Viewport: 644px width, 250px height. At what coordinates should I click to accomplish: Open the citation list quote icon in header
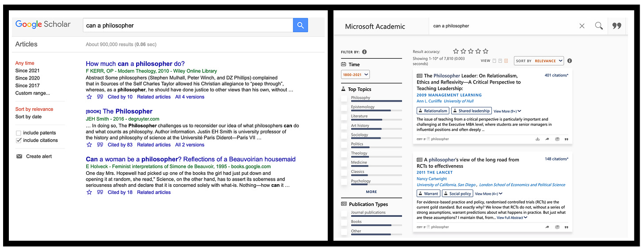(617, 26)
